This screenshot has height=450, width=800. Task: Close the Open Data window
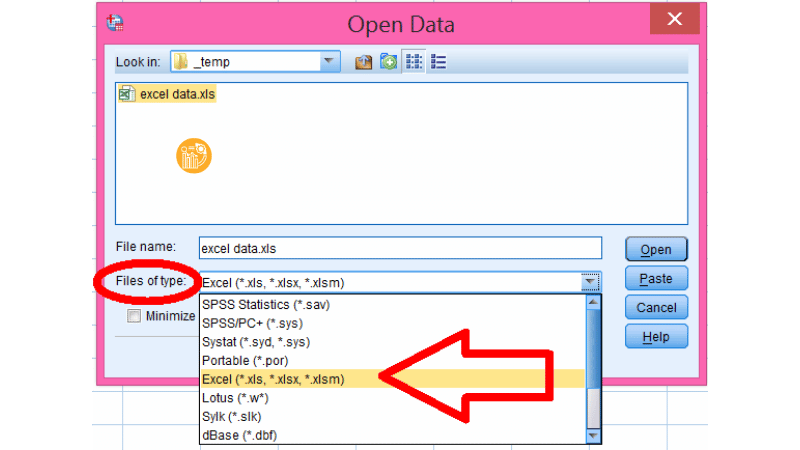pos(674,19)
